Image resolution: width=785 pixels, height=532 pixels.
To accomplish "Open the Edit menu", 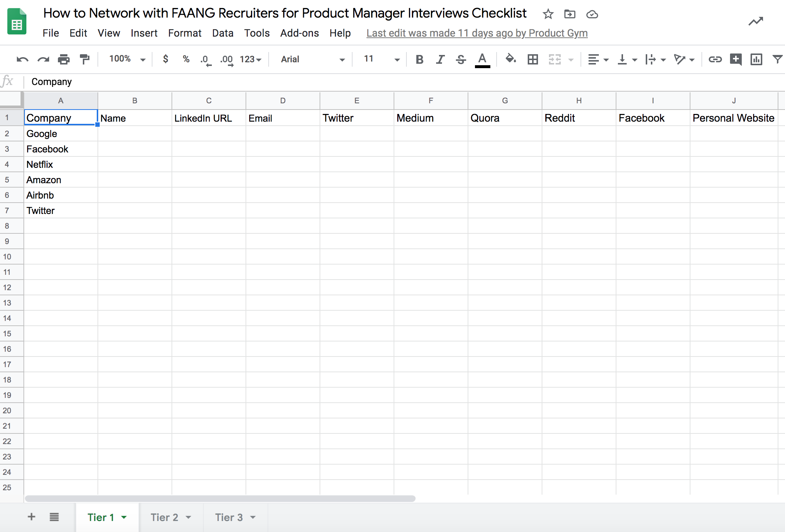I will [x=78, y=33].
